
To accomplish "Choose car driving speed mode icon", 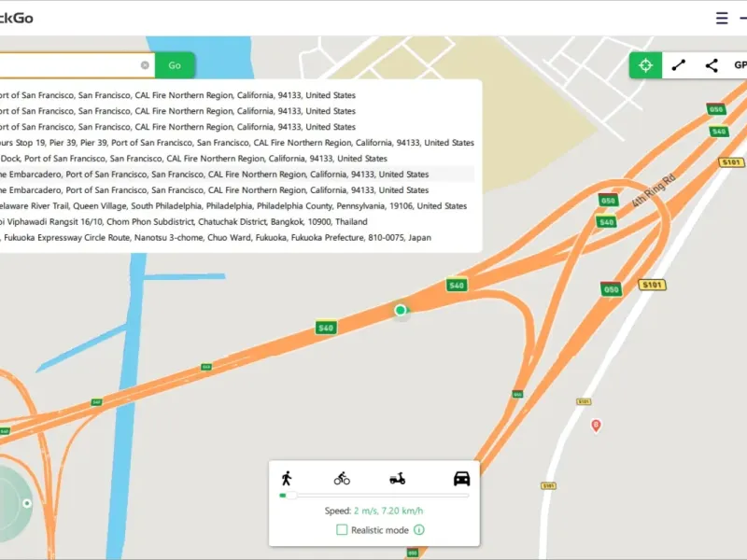I will click(x=461, y=478).
